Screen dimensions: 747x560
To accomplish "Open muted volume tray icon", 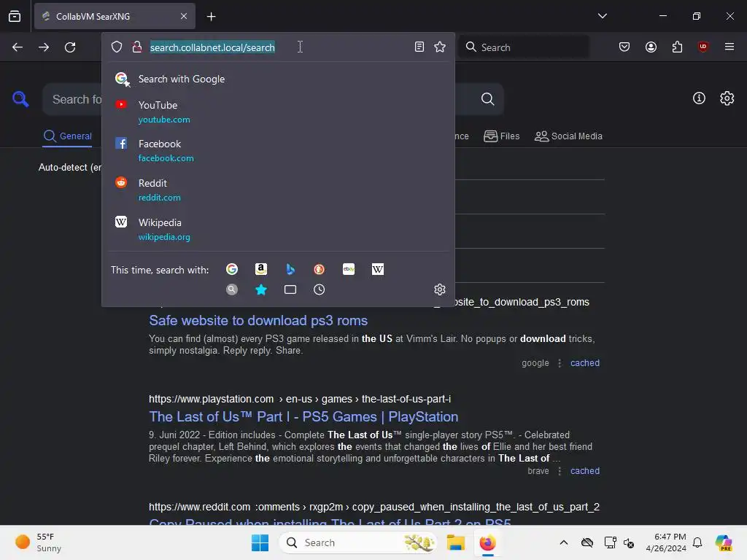I will (629, 542).
